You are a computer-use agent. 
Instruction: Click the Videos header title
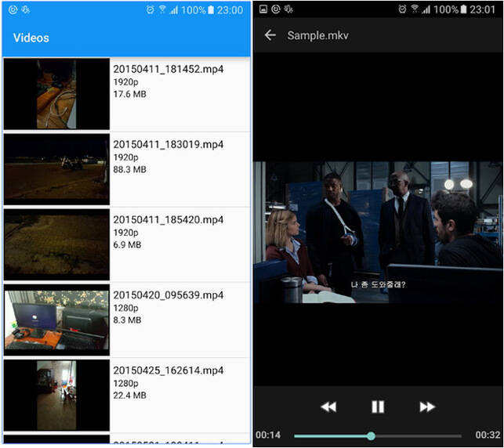click(x=31, y=38)
